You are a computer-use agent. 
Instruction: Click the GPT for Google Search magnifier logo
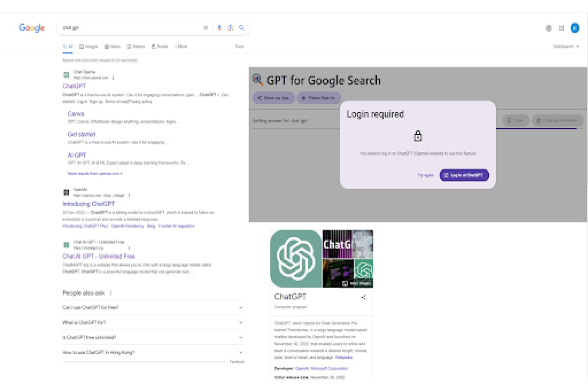(258, 80)
